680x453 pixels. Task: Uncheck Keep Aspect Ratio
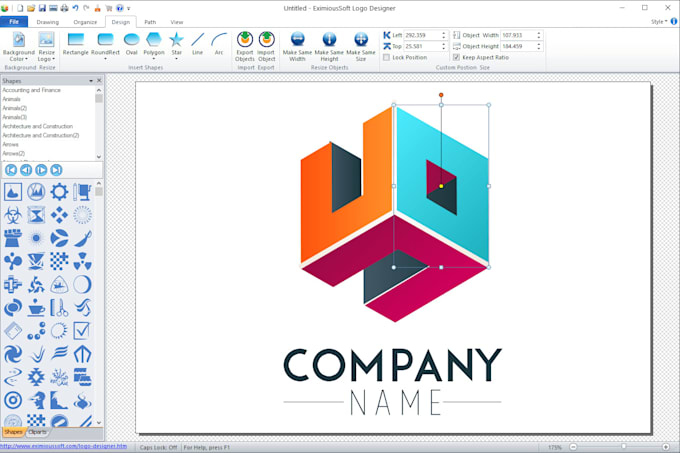click(457, 58)
